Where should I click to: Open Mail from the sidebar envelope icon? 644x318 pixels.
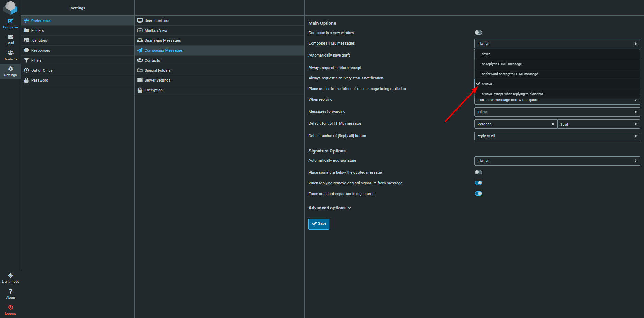point(11,37)
